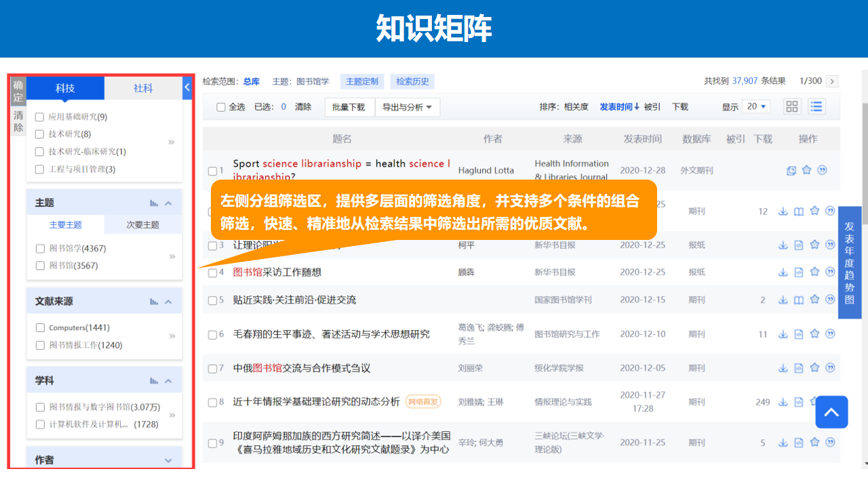Switch to the 社科 tab
The width and height of the screenshot is (868, 488).
point(143,88)
